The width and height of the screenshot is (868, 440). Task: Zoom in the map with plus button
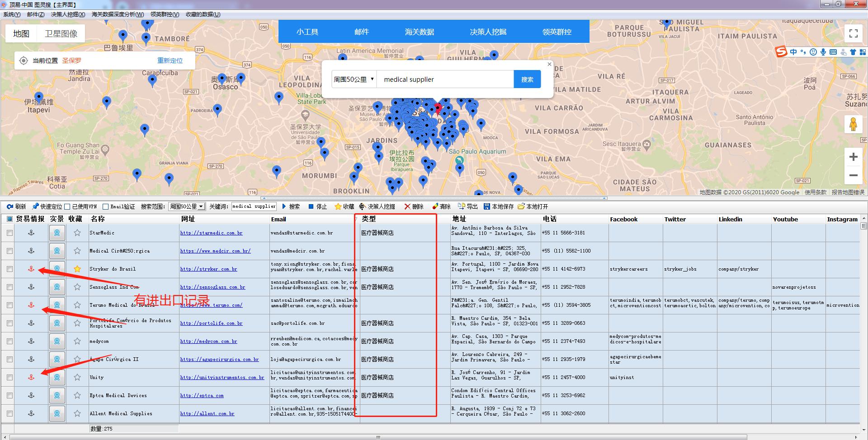pos(853,157)
